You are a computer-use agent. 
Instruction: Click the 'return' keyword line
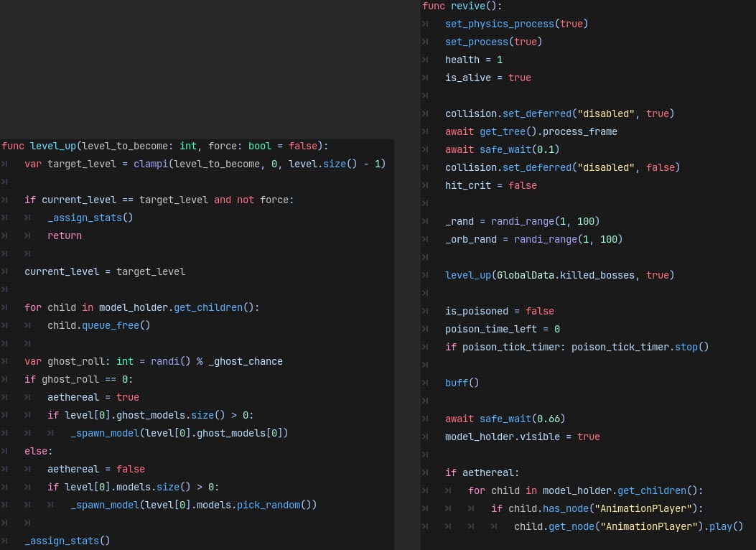coord(65,236)
